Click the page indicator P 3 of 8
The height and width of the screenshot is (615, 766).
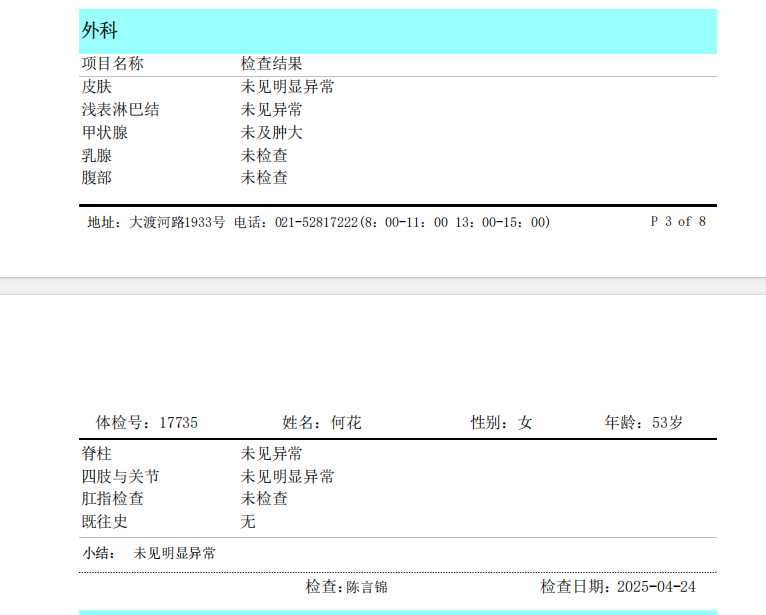coord(678,222)
